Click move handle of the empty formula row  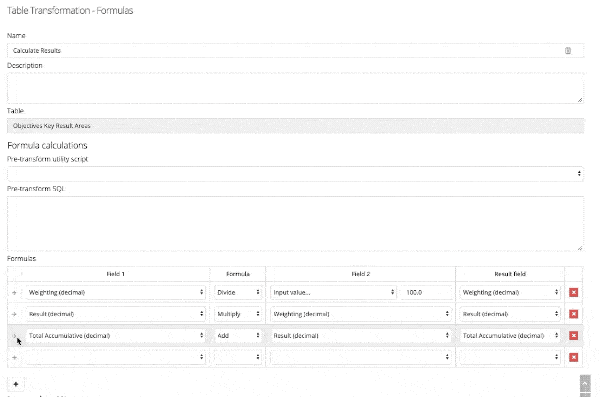point(14,357)
